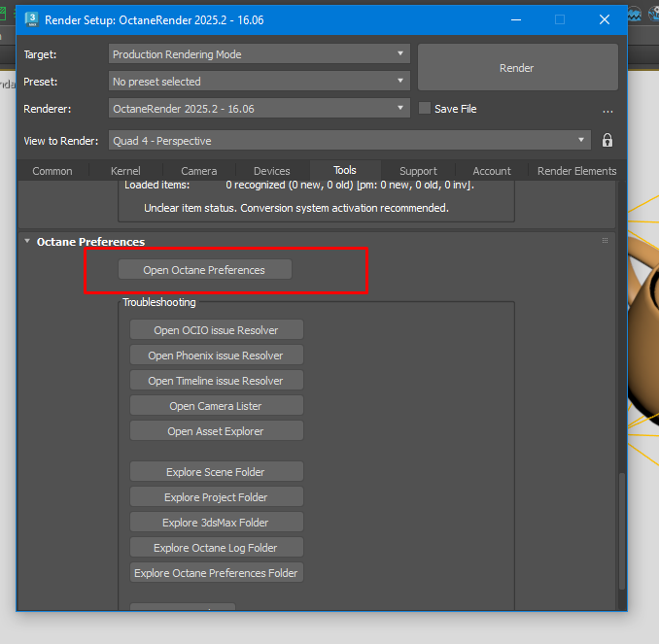
Task: Switch to the Camera tab
Action: click(199, 171)
